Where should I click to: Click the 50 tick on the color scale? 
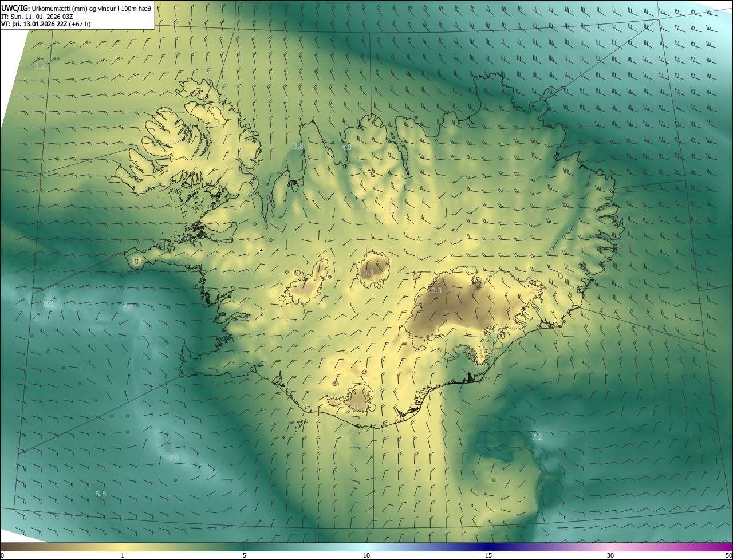point(728,555)
